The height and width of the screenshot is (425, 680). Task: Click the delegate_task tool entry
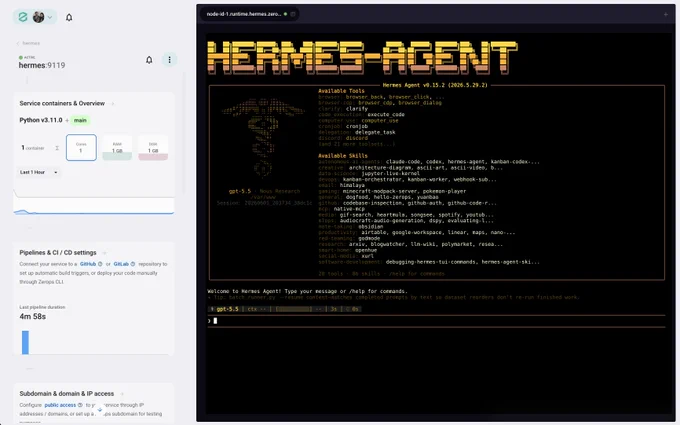pos(375,132)
